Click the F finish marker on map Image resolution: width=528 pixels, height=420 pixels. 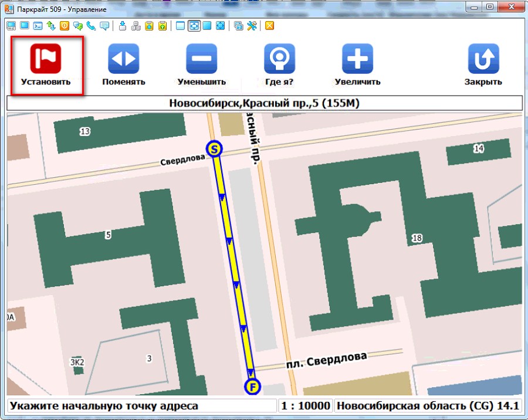pyautogui.click(x=253, y=387)
